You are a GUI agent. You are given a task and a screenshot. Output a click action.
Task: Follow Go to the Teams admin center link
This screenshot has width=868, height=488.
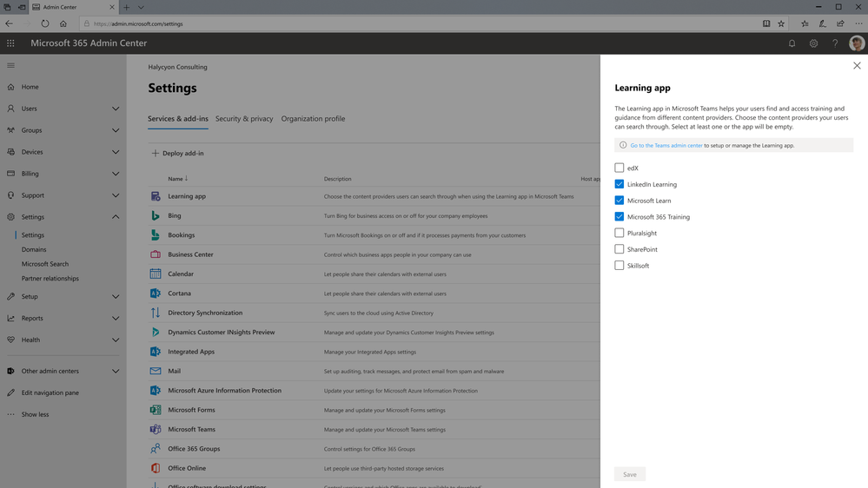[x=666, y=146]
